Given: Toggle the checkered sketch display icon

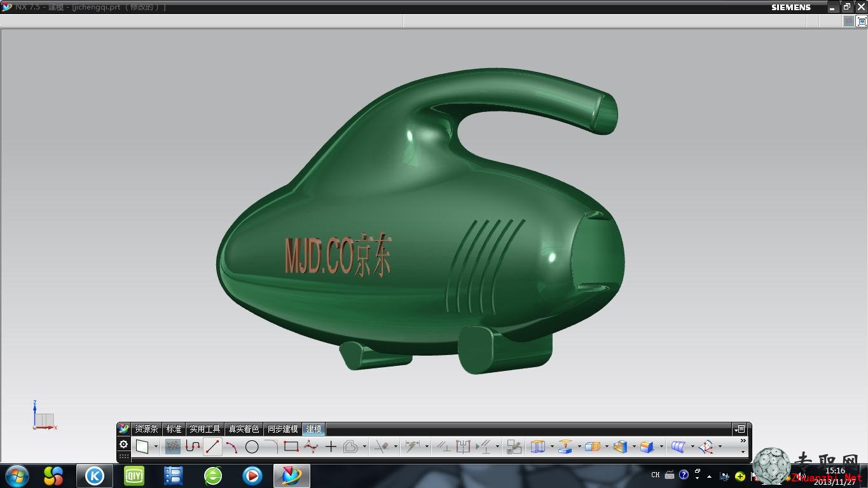Looking at the screenshot, I should click(x=173, y=447).
